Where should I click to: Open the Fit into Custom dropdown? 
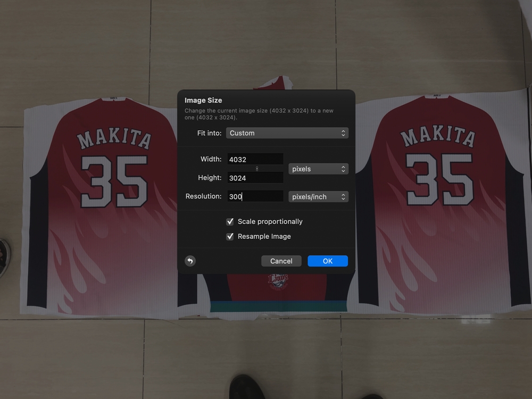click(x=287, y=133)
